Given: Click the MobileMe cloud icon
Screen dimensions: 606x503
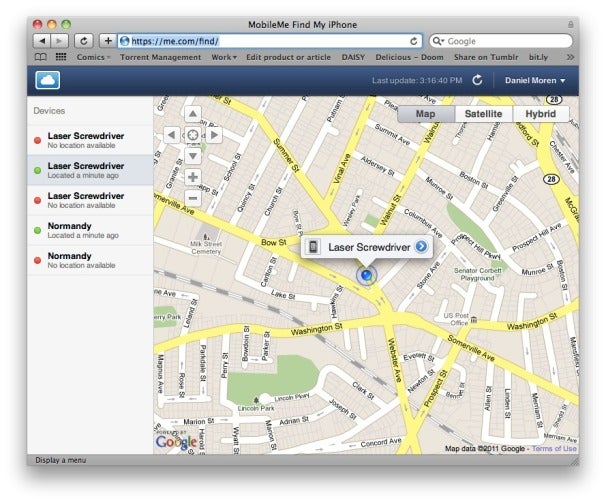Looking at the screenshot, I should click(48, 80).
